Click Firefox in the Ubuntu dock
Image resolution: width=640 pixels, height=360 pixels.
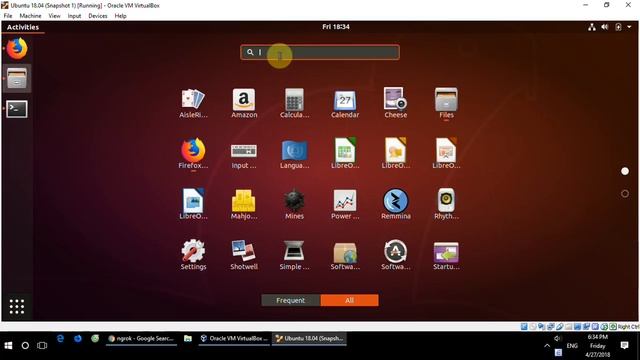click(17, 49)
